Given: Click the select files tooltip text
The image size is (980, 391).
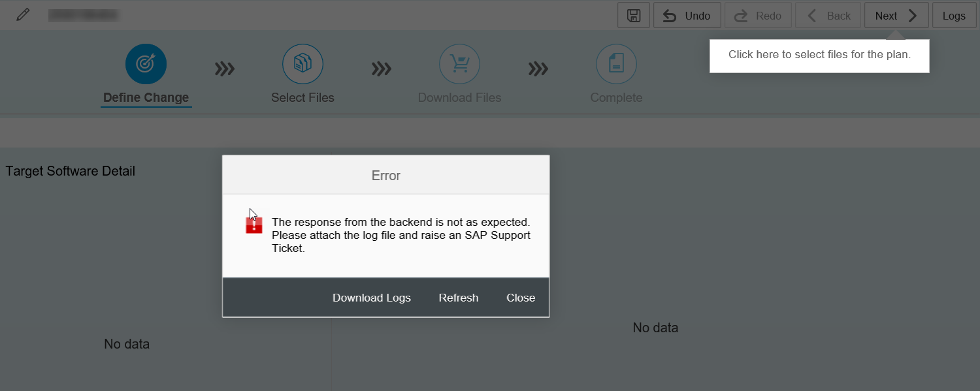Looking at the screenshot, I should 819,54.
